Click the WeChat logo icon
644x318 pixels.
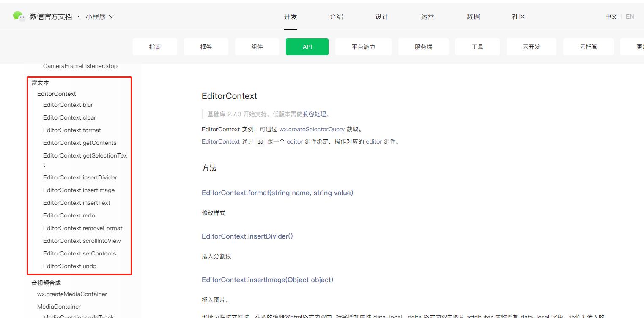(19, 16)
